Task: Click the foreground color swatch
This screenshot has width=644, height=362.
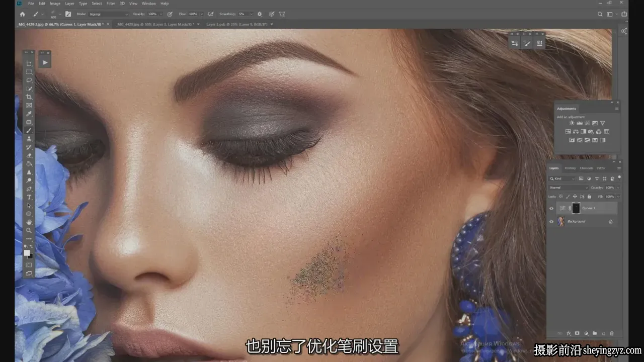Action: pos(27,252)
